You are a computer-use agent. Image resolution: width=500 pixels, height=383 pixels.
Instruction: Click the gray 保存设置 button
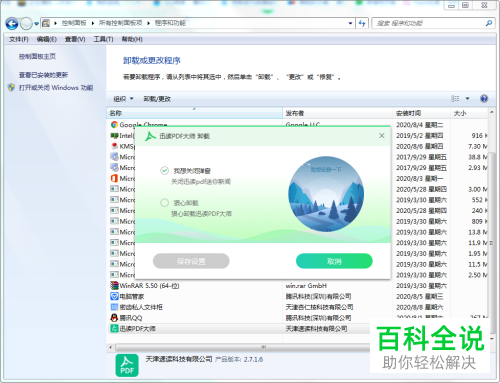[x=191, y=261]
